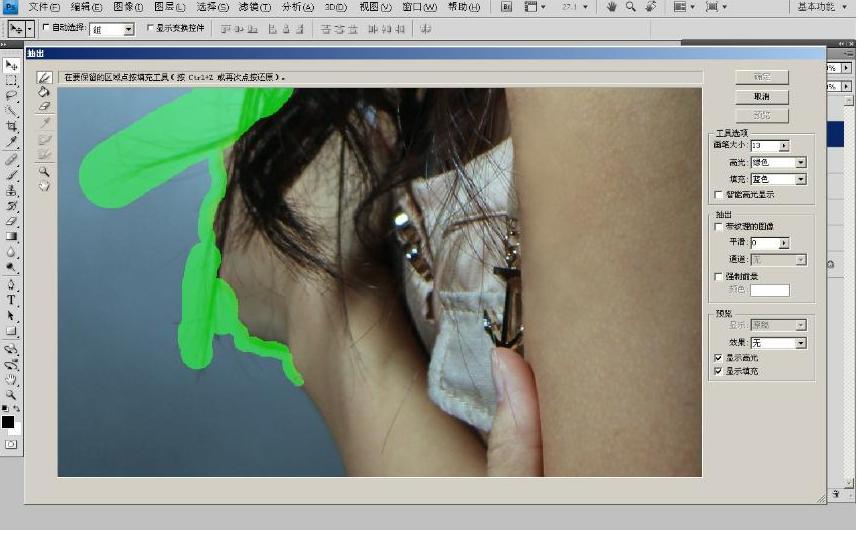Select the Gradient tool
857x547 pixels.
pos(11,236)
